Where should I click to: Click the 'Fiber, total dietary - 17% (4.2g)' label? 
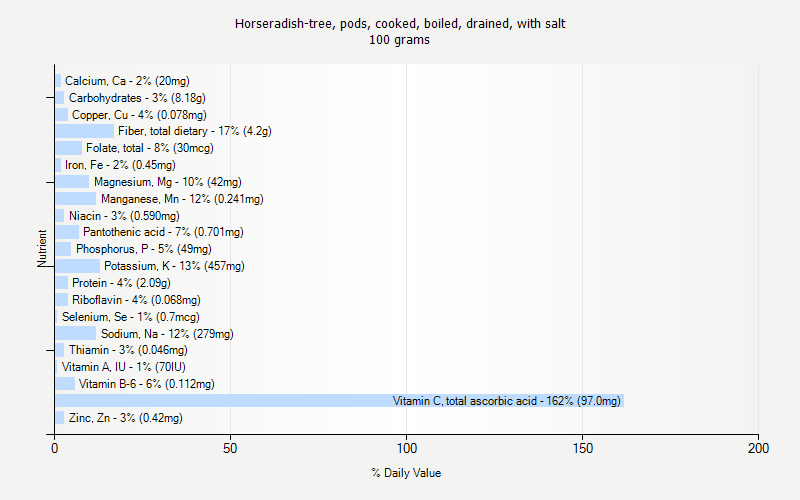click(x=194, y=131)
